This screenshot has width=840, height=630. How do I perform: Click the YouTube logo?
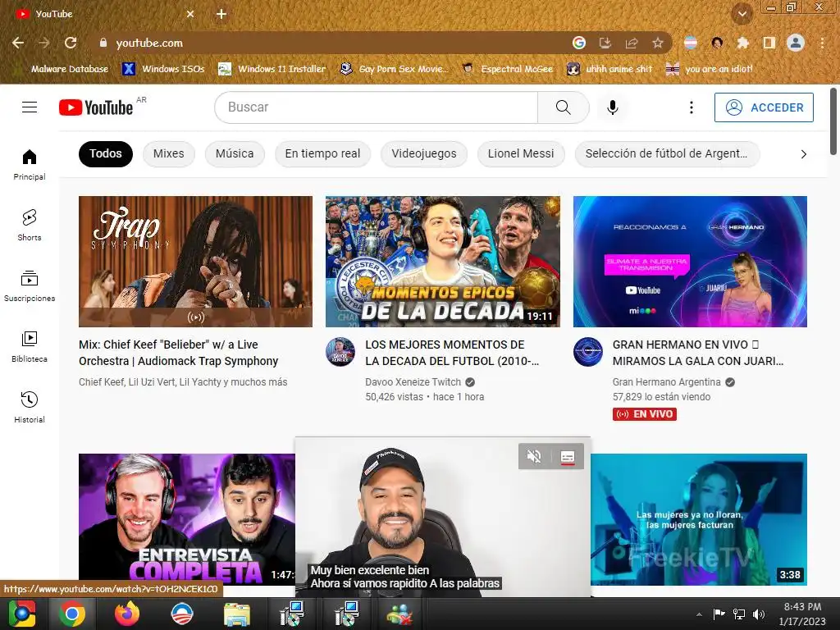point(96,107)
